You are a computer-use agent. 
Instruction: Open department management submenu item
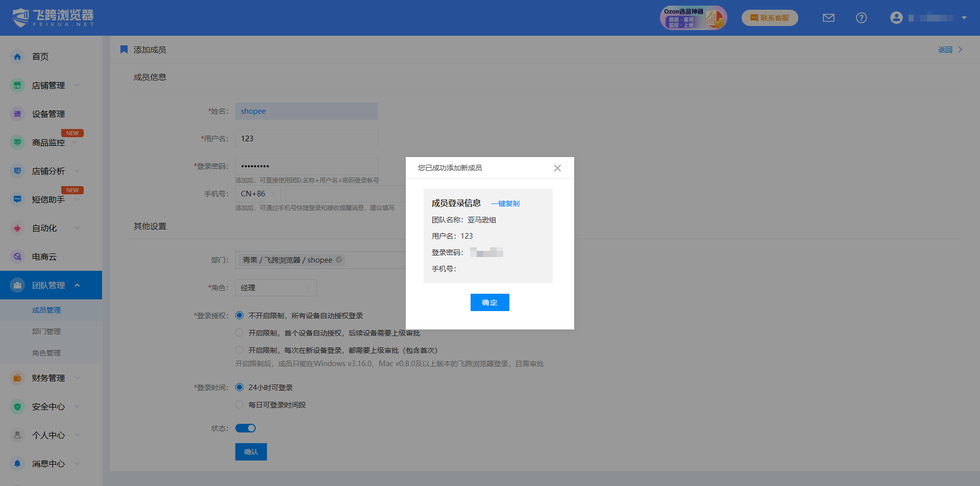[46, 331]
